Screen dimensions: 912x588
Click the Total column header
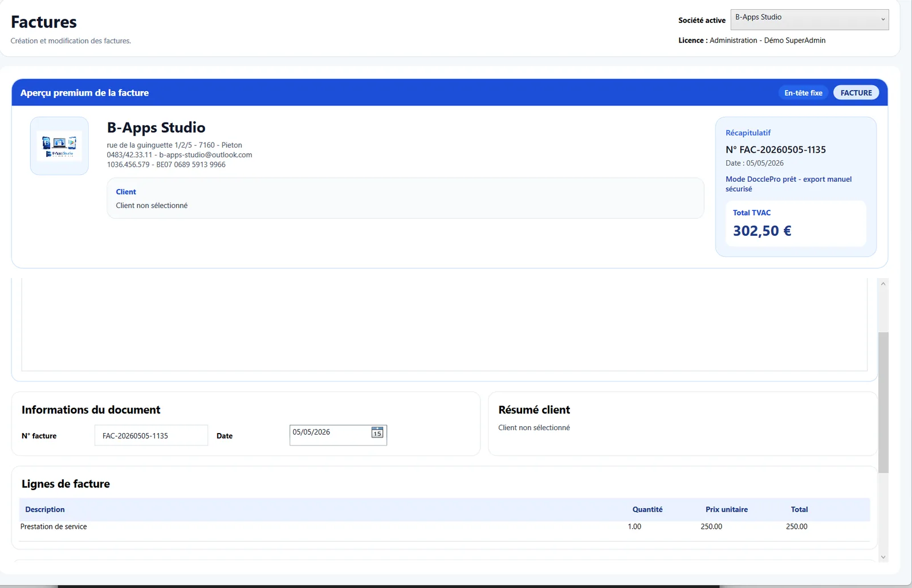(x=799, y=509)
